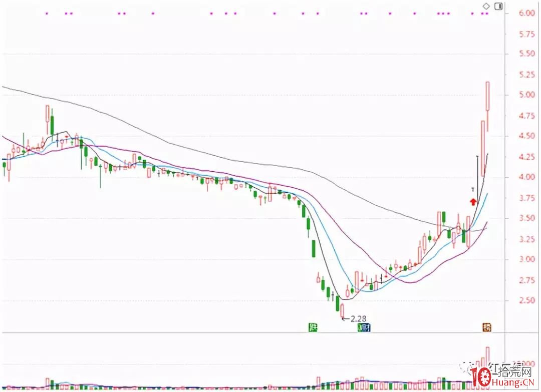The width and height of the screenshot is (541, 392).
Task: Select the 2.28 lowest price label
Action: click(359, 319)
